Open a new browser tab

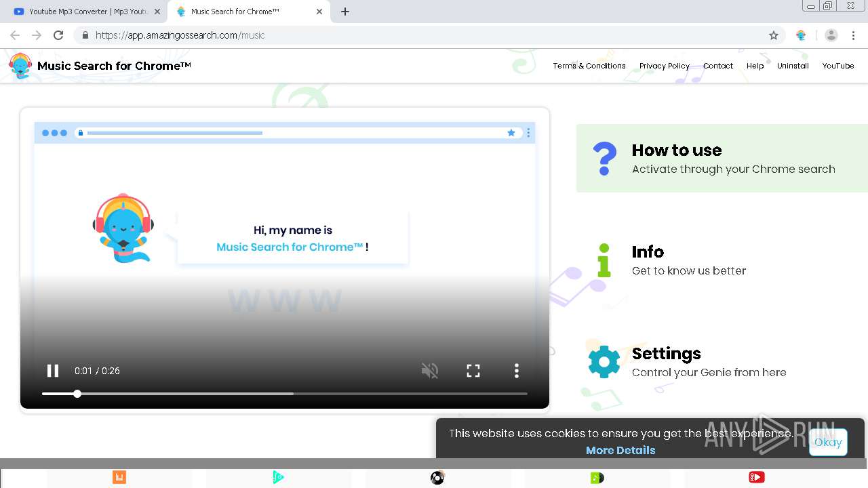click(345, 12)
